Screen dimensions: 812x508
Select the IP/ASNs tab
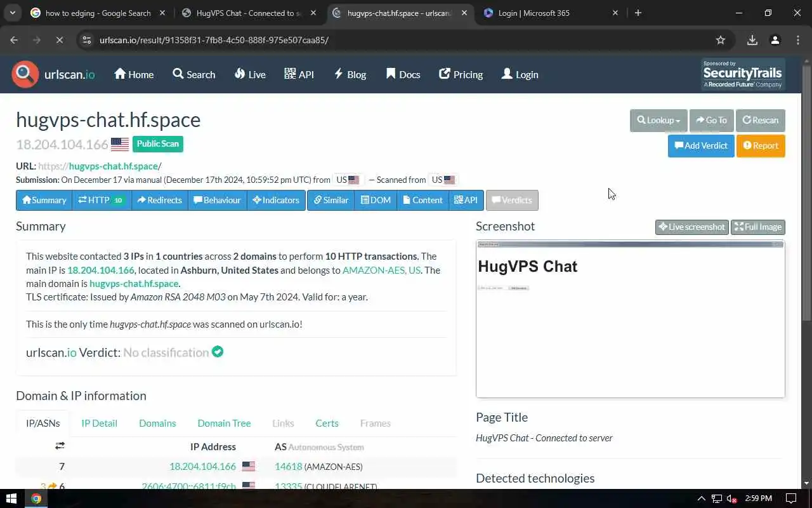[43, 423]
